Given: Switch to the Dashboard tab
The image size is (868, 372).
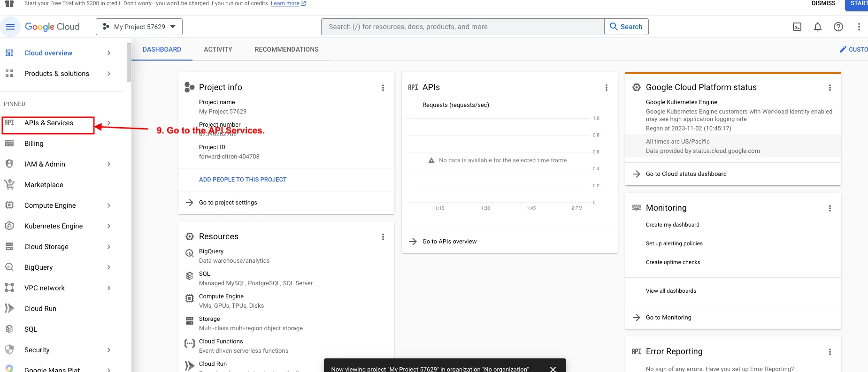Looking at the screenshot, I should [x=162, y=49].
